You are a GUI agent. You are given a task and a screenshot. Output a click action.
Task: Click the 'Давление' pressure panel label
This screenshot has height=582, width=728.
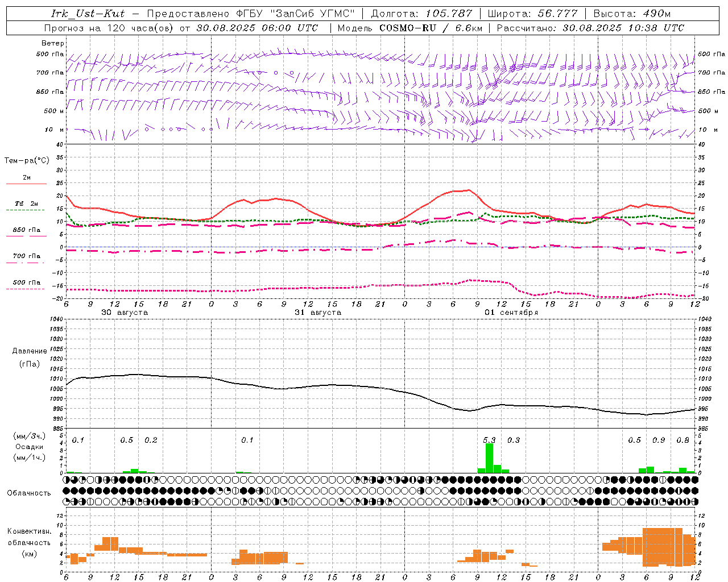[30, 351]
